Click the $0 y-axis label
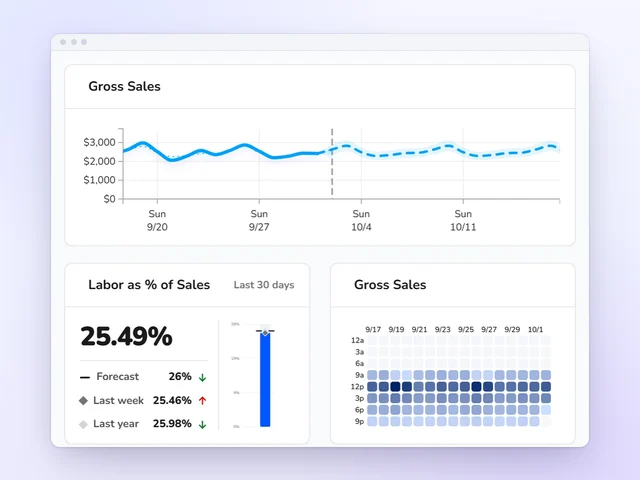 pyautogui.click(x=109, y=199)
